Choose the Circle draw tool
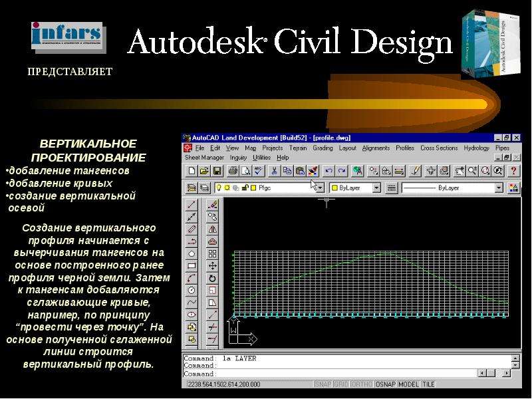Viewport: 532px width, 399px height. click(192, 291)
